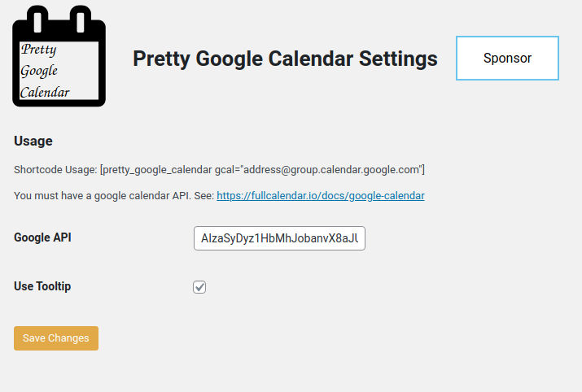This screenshot has width=582, height=392.
Task: Focus the Google API key input field
Action: 279,238
